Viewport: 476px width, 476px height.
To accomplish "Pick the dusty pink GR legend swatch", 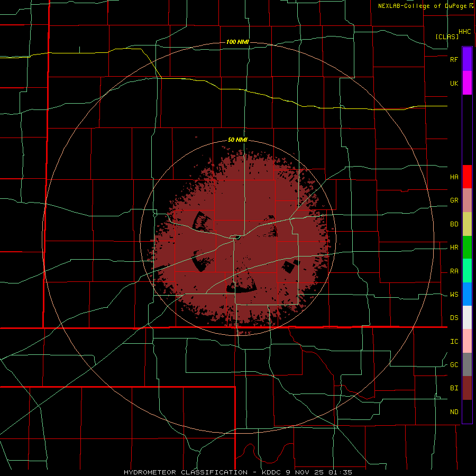I will [x=467, y=200].
